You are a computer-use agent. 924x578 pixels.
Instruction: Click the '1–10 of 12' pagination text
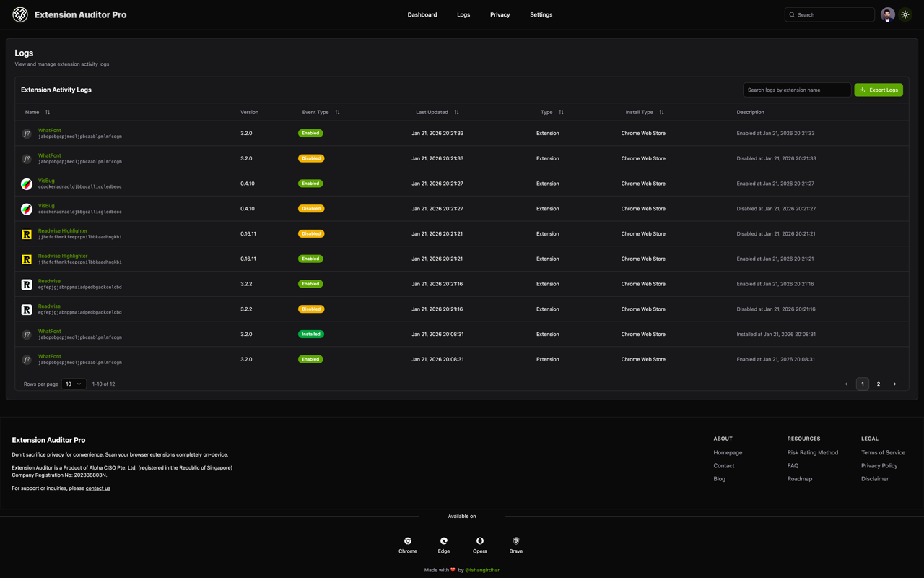(103, 384)
